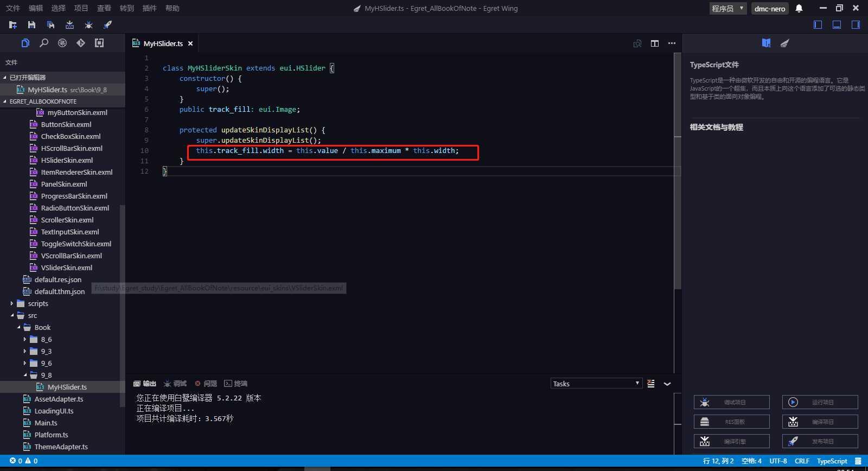Image resolution: width=868 pixels, height=471 pixels.
Task: Collapse the 已打开编辑器 section
Action: pos(62,78)
